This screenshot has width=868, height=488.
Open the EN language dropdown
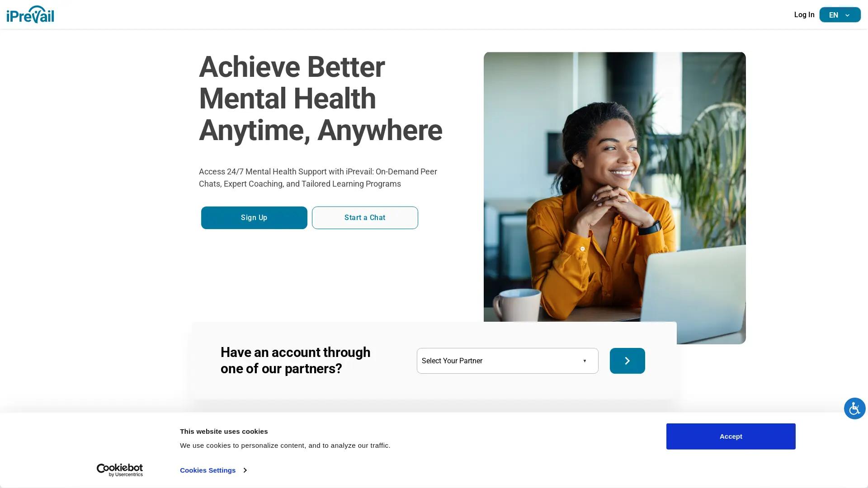click(x=840, y=15)
